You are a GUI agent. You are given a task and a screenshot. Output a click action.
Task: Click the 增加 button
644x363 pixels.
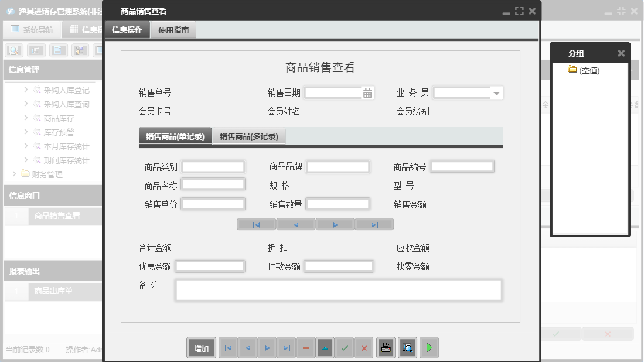coord(201,347)
